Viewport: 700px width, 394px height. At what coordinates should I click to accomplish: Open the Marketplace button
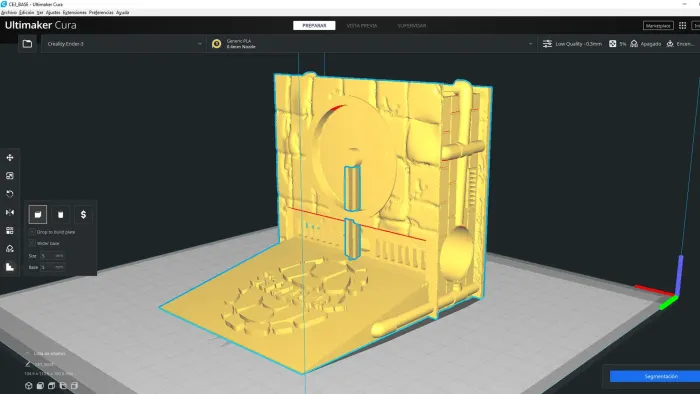click(658, 26)
